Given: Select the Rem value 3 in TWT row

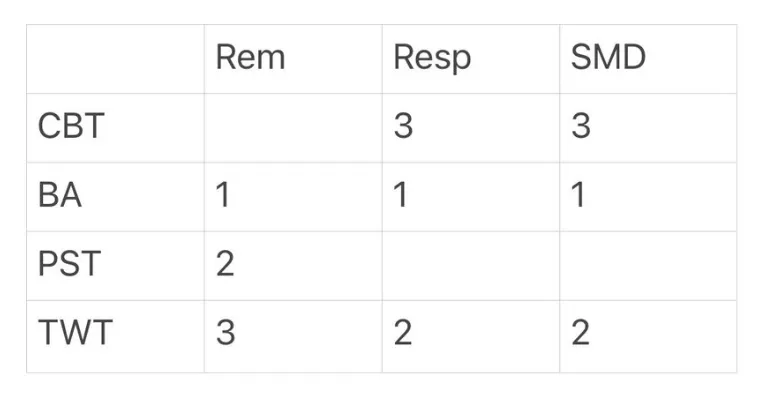Looking at the screenshot, I should coord(292,334).
